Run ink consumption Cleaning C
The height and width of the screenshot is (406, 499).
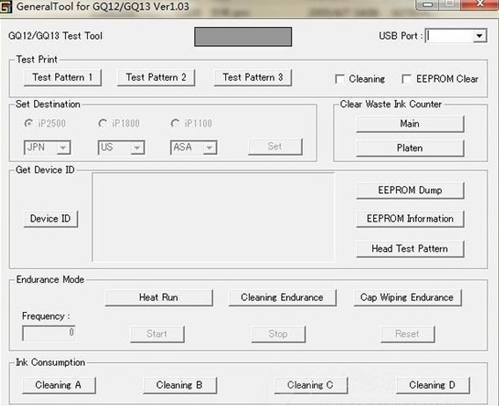coord(311,385)
